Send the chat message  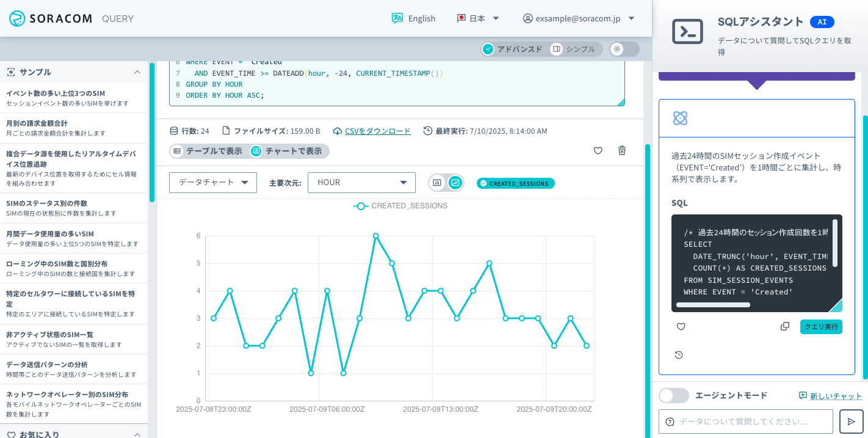coord(852,422)
